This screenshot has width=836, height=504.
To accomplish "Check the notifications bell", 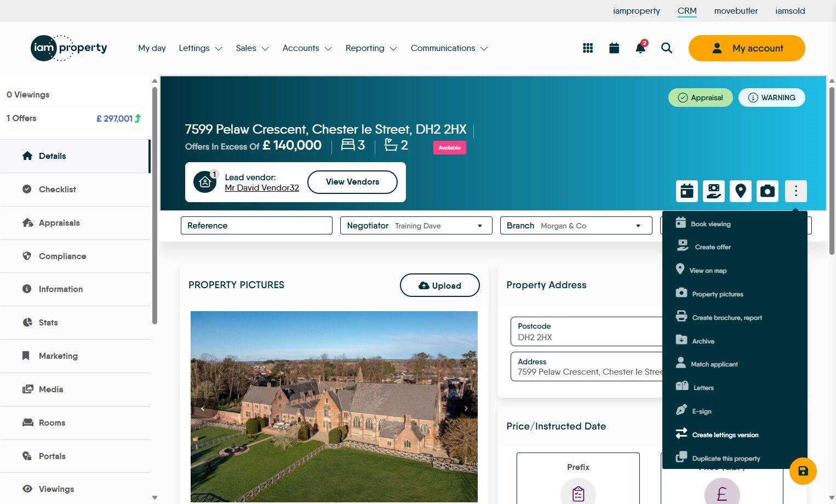I will tap(640, 48).
